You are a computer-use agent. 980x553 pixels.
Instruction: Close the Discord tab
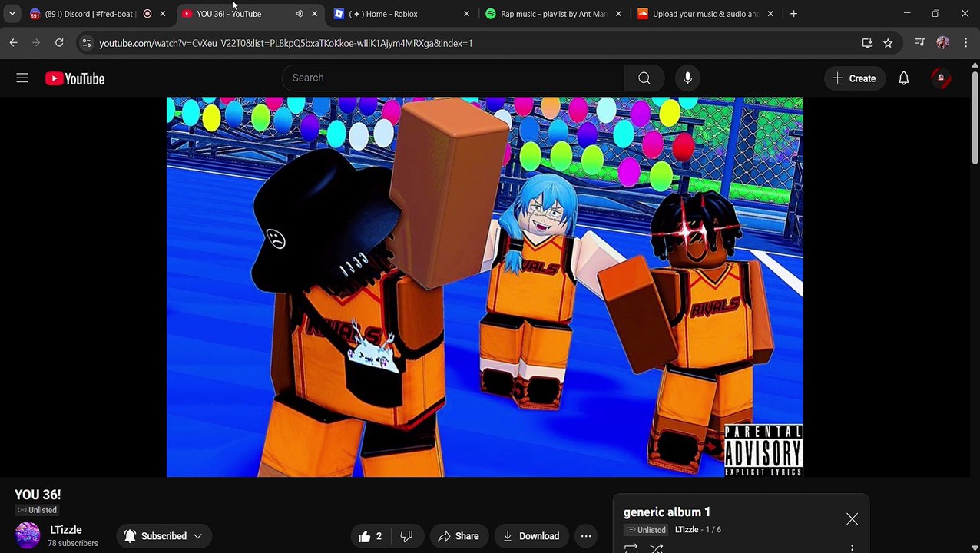click(163, 14)
